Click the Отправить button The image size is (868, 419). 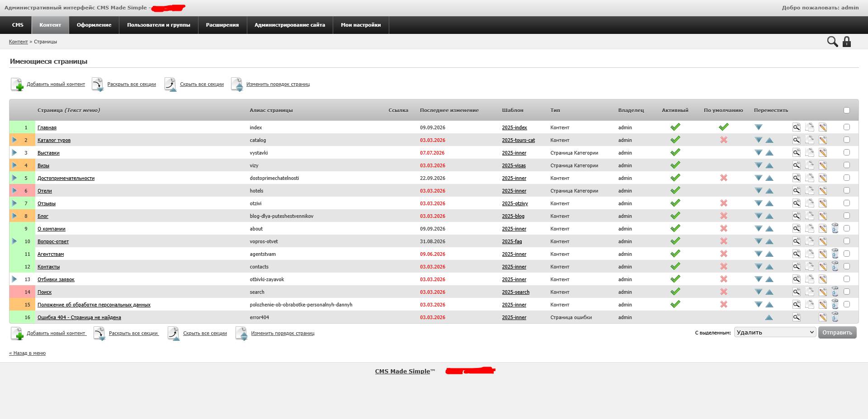837,333
